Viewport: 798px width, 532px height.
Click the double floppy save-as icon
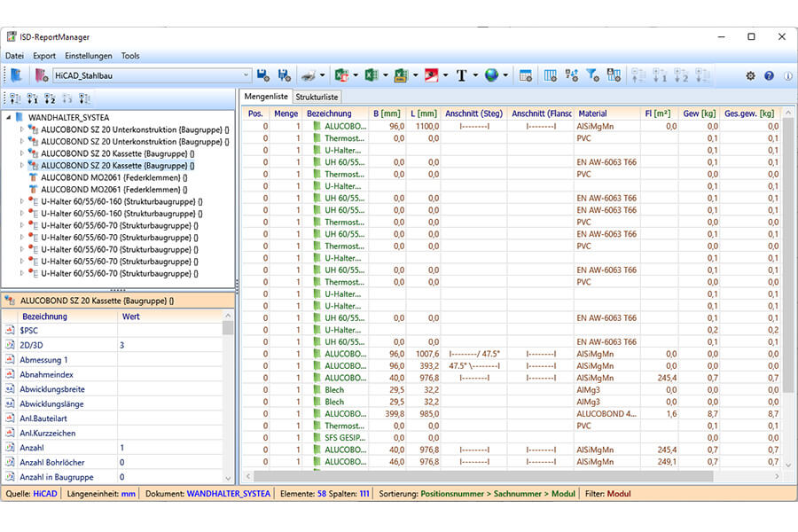point(284,75)
